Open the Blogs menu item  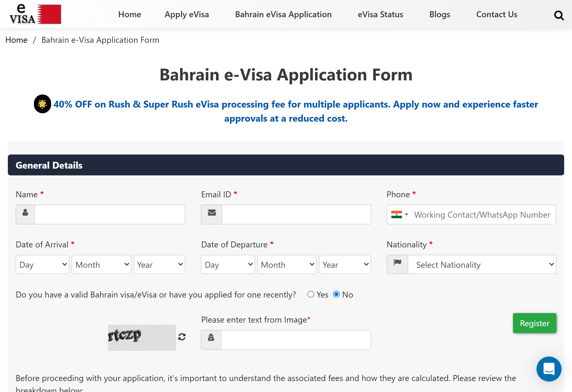[x=439, y=14]
